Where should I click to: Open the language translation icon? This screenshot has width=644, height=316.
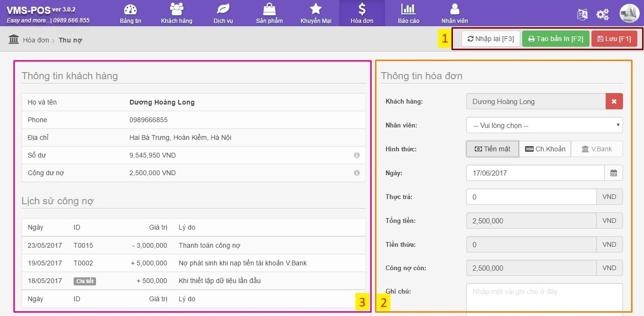click(582, 14)
